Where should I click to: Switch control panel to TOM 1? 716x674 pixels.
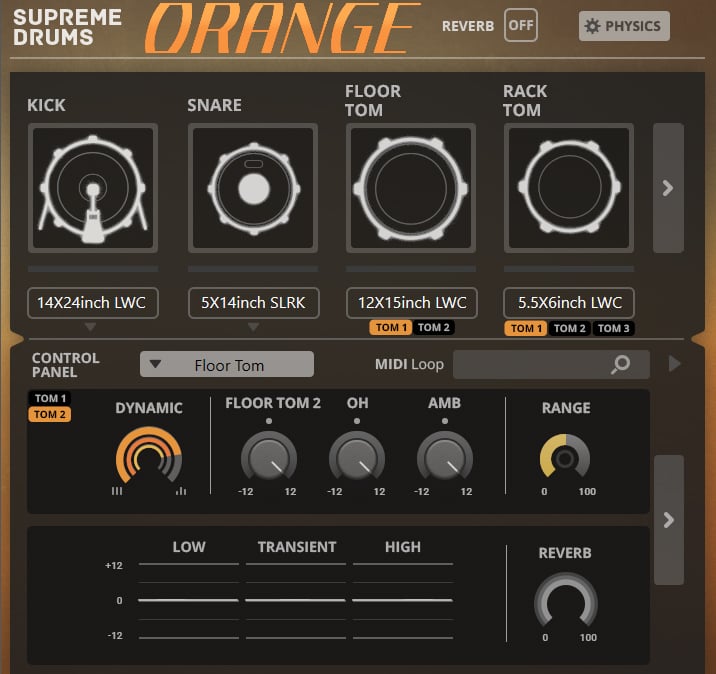click(50, 399)
